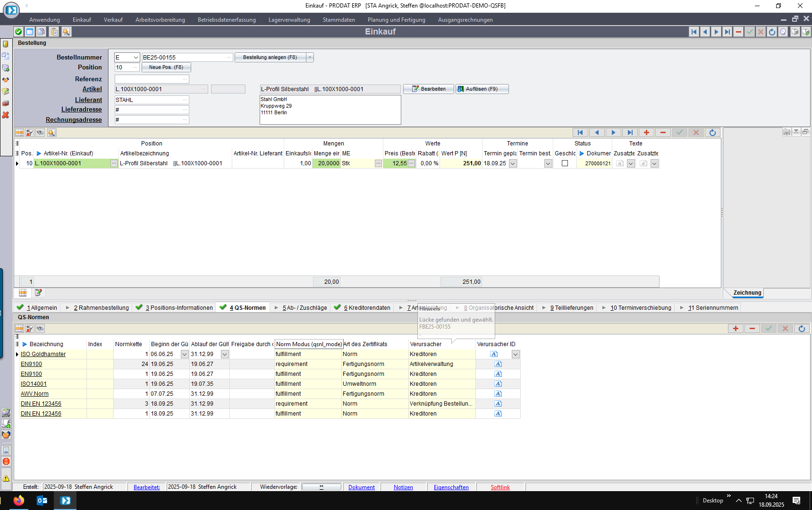Jump to first record in the top navigation bar

[694, 32]
